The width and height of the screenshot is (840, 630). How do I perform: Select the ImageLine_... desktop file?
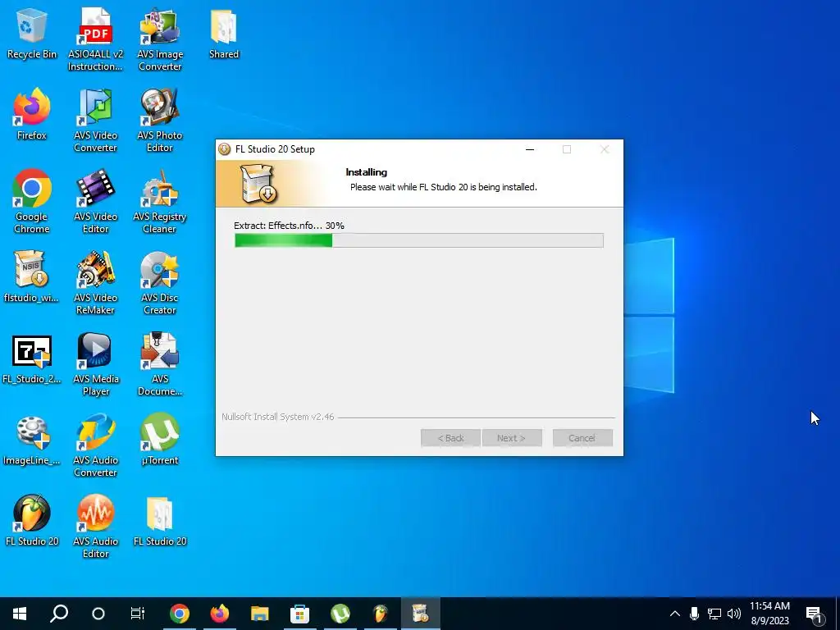[32, 440]
